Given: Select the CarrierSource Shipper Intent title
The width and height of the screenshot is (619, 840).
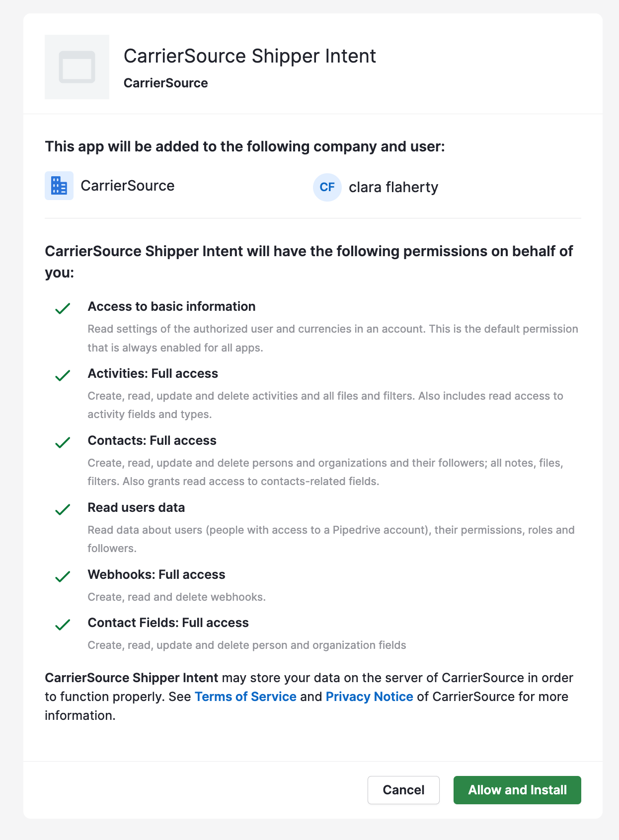Looking at the screenshot, I should click(x=250, y=56).
